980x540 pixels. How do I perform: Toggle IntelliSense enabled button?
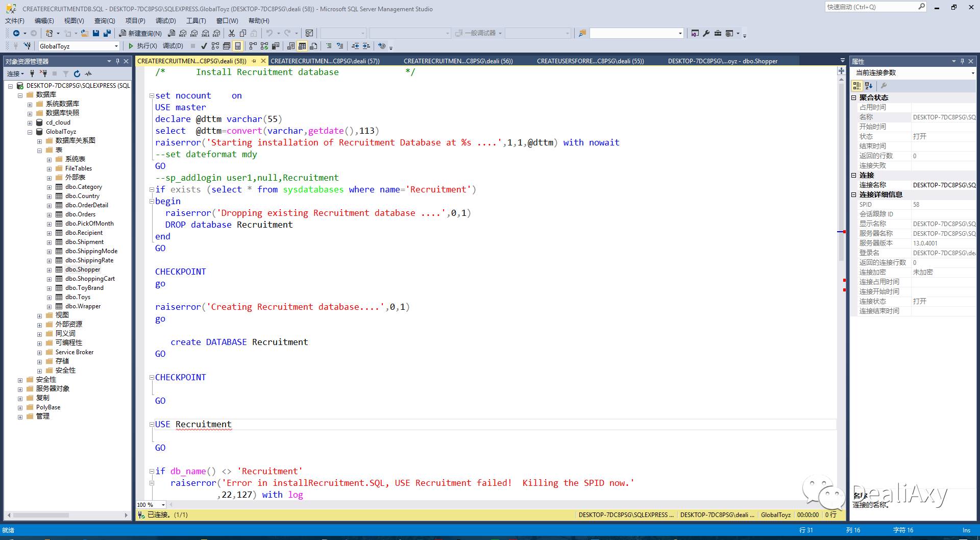pos(238,46)
